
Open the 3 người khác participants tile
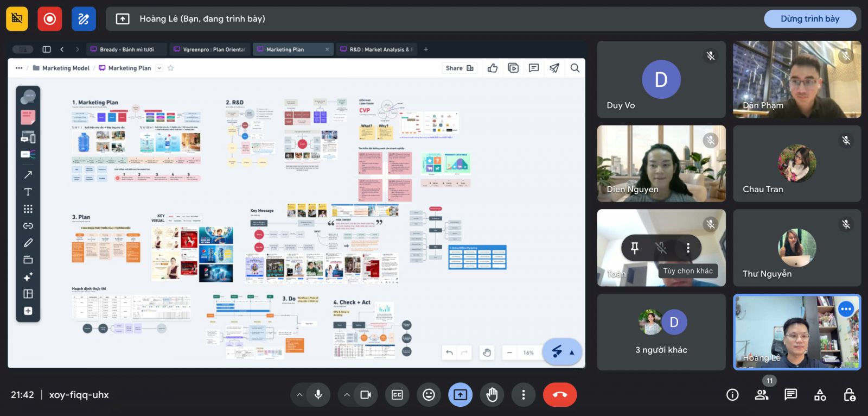click(x=661, y=332)
